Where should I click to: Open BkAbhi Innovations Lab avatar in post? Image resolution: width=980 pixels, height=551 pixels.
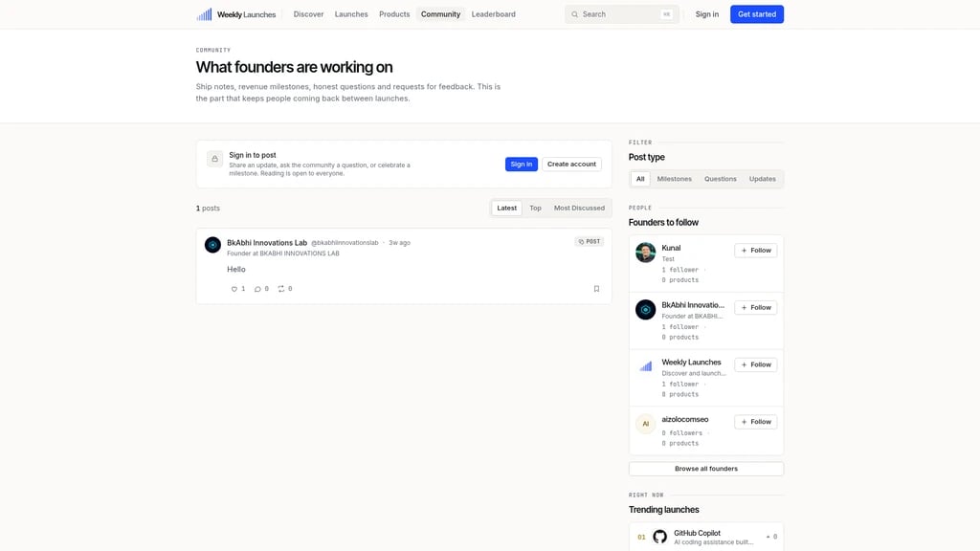[212, 245]
